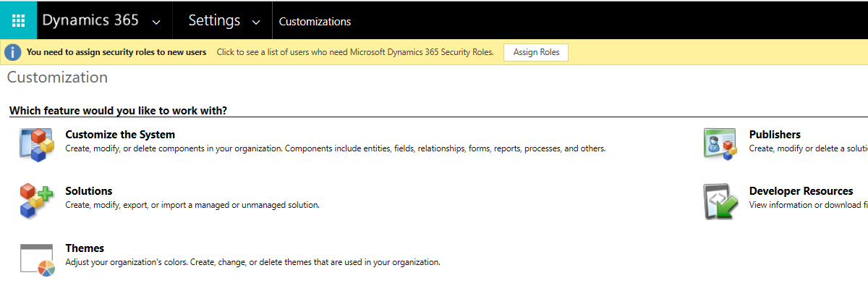Viewport: 868px width, 307px height.
Task: Open the Settings navigation menu
Action: [214, 20]
